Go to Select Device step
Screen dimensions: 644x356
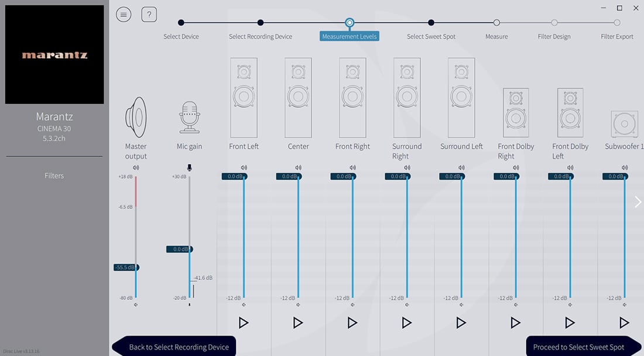click(x=181, y=23)
